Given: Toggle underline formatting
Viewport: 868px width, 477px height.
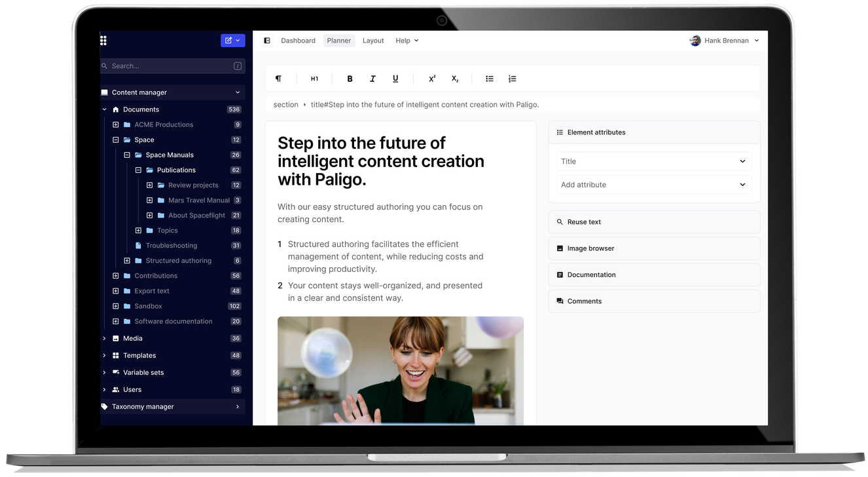Looking at the screenshot, I should coord(395,79).
